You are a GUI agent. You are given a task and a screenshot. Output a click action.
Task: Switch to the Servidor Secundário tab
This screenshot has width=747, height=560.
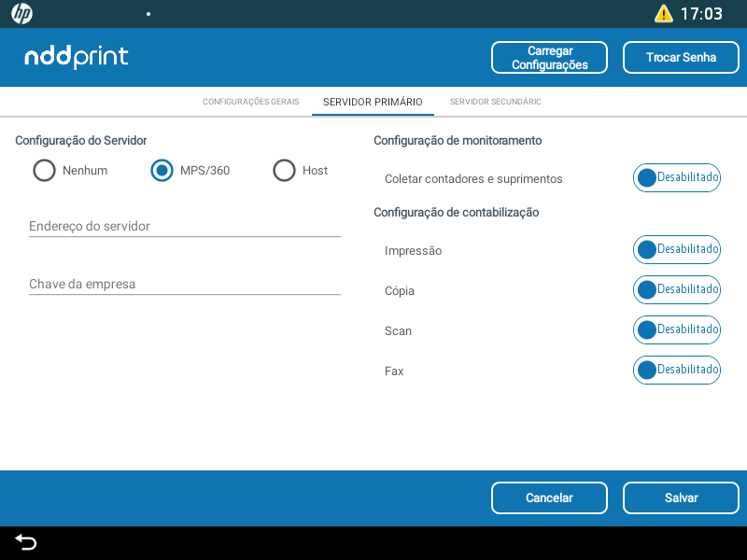coord(495,102)
